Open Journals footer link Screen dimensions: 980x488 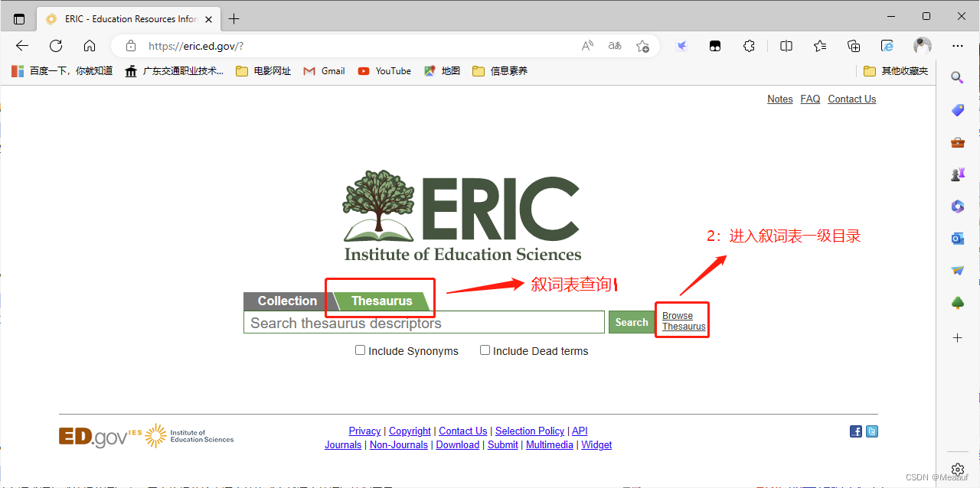(x=343, y=445)
